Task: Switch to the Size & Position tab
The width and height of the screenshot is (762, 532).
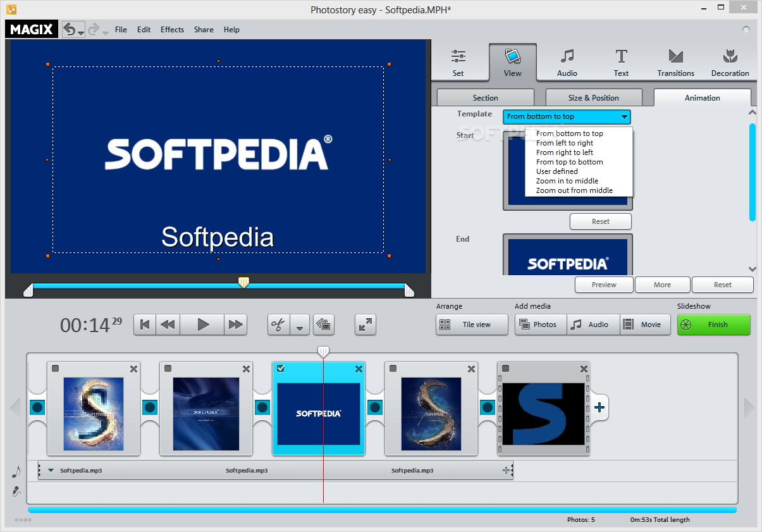Action: point(594,97)
